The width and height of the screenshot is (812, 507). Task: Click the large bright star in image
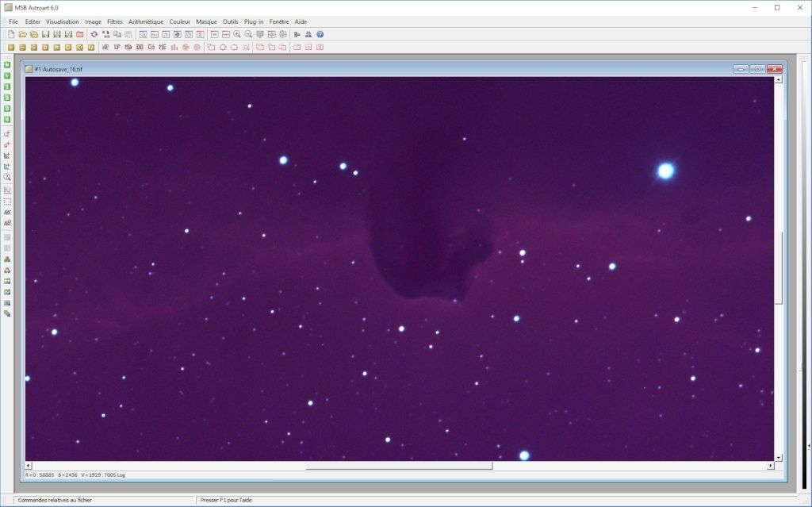(x=666, y=171)
